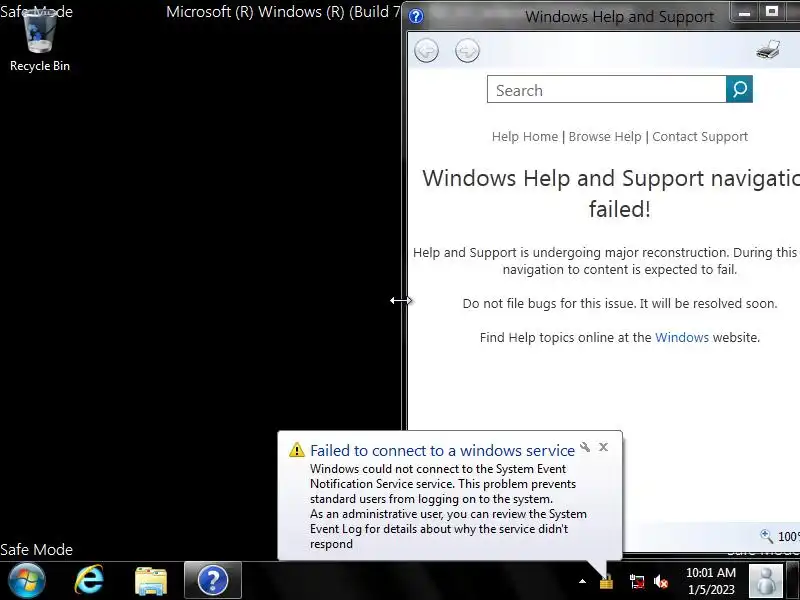Click the user figure icon on taskbar
This screenshot has height=600, width=800.
pyautogui.click(x=765, y=581)
